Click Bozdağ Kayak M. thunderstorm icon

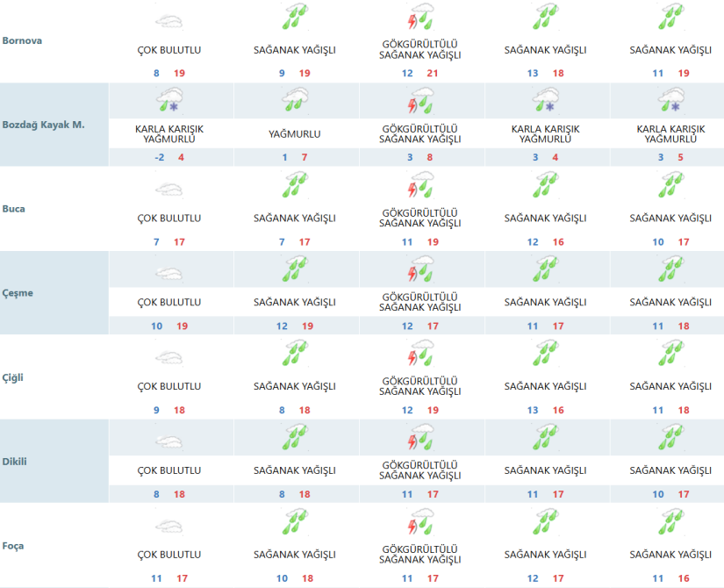tap(421, 101)
